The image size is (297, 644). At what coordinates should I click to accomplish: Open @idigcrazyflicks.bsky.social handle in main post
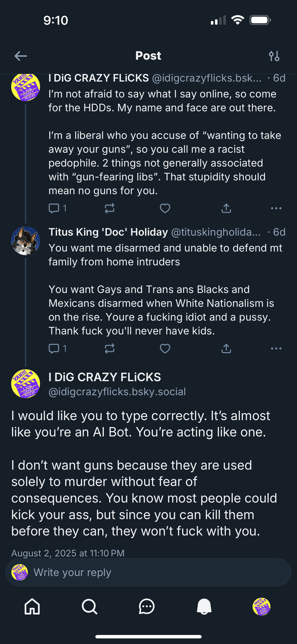pos(117,392)
